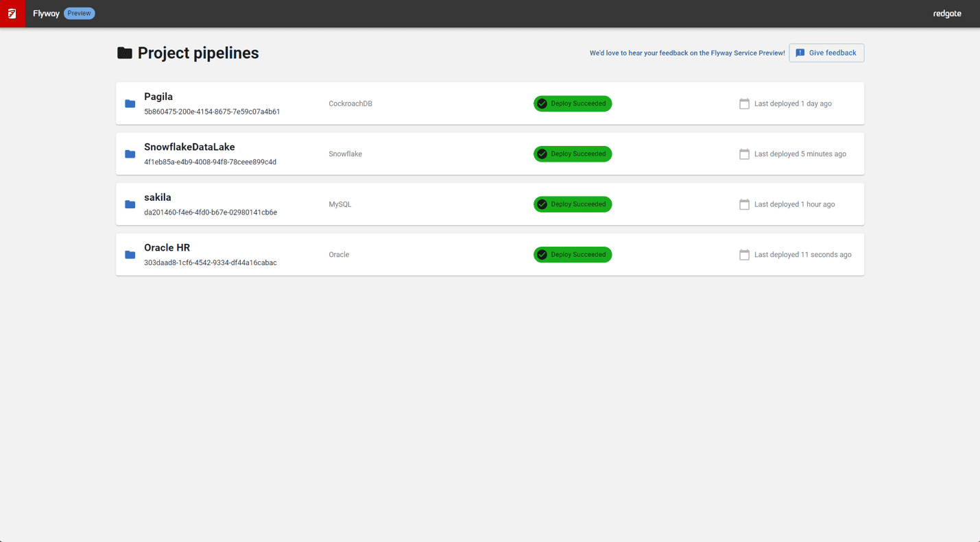Click Deploy Succeeded badge for Oracle HR
Image resolution: width=980 pixels, height=542 pixels.
coord(573,255)
